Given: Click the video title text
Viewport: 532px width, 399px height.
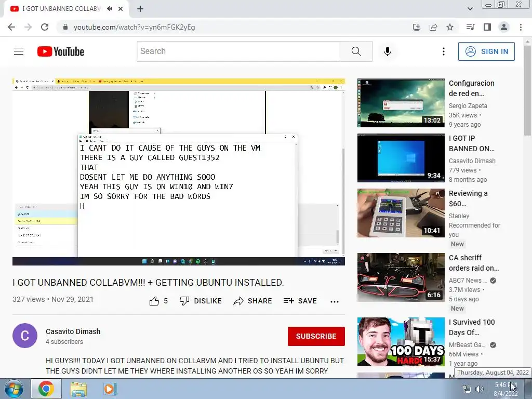Looking at the screenshot, I should coord(148,282).
